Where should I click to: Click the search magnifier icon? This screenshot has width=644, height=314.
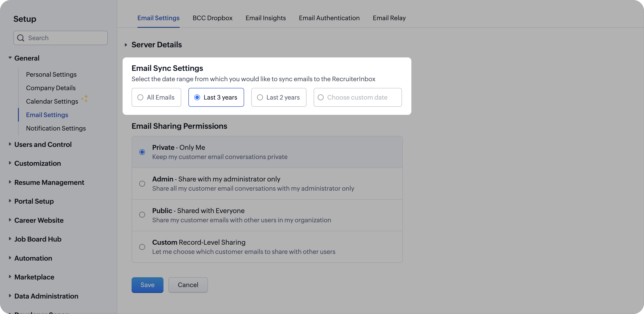coord(20,38)
